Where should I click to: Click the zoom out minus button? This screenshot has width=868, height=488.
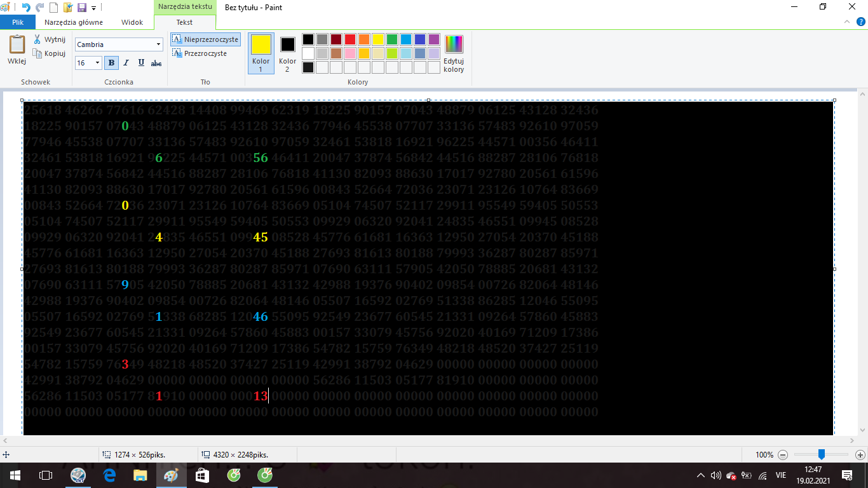pyautogui.click(x=783, y=455)
